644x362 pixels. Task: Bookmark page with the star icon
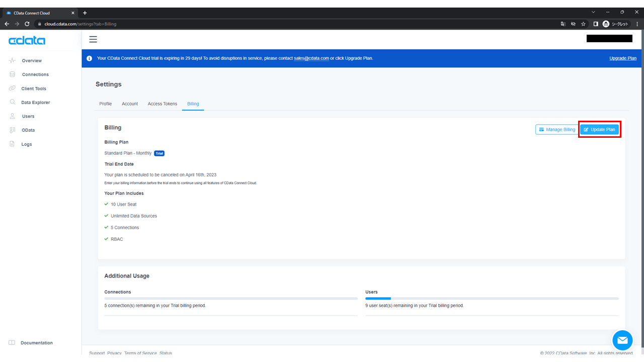pos(584,24)
